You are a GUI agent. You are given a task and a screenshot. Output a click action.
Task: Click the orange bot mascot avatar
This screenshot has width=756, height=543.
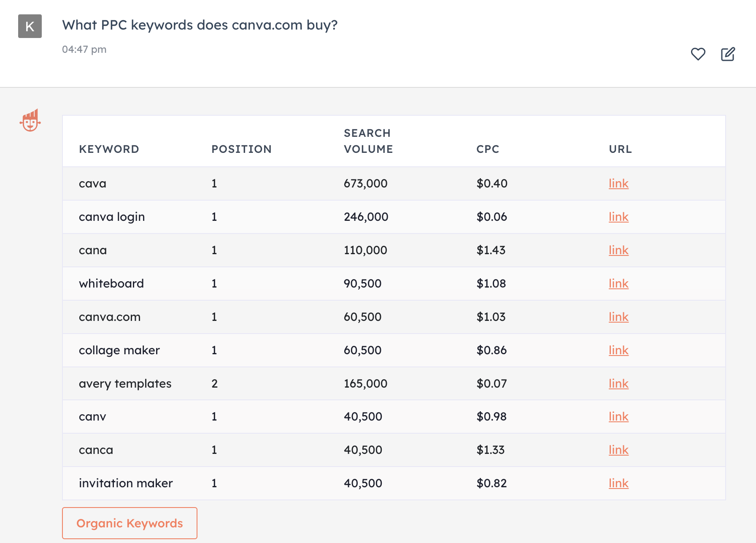pyautogui.click(x=30, y=121)
